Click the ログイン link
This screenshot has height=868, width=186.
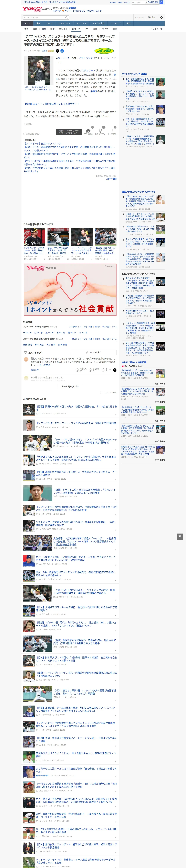click(x=57, y=11)
